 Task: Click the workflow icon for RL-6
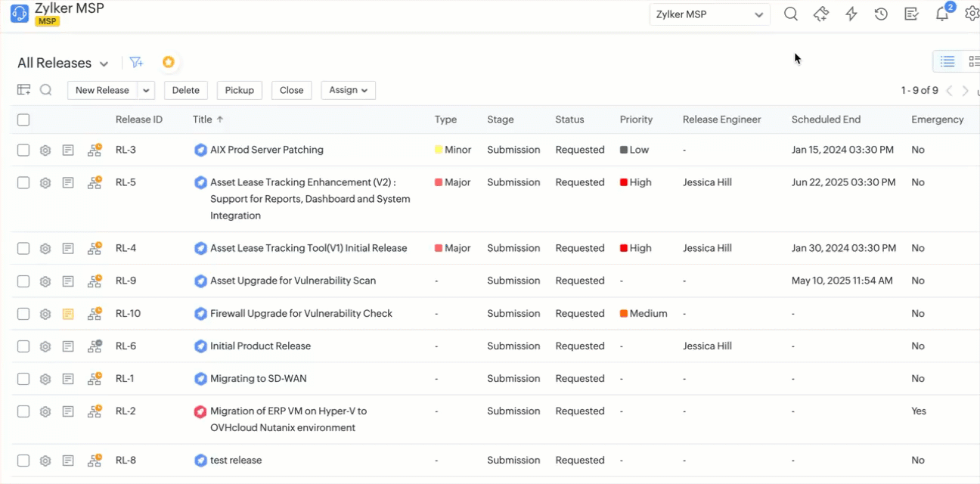[95, 346]
